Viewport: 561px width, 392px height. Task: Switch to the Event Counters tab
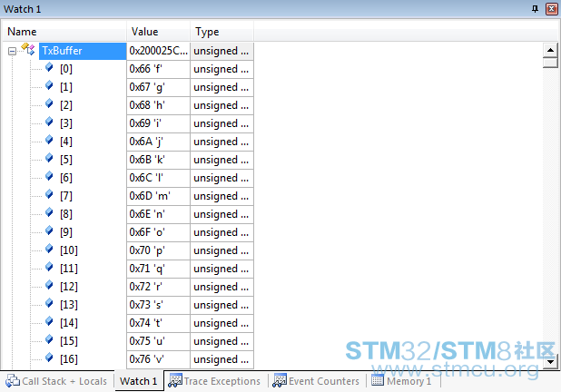coord(316,381)
